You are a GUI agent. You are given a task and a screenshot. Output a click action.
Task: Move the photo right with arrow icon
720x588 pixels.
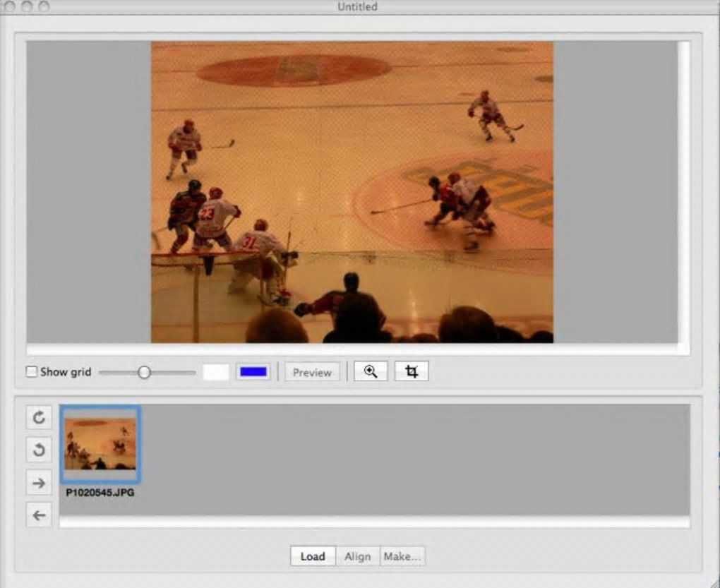[40, 483]
